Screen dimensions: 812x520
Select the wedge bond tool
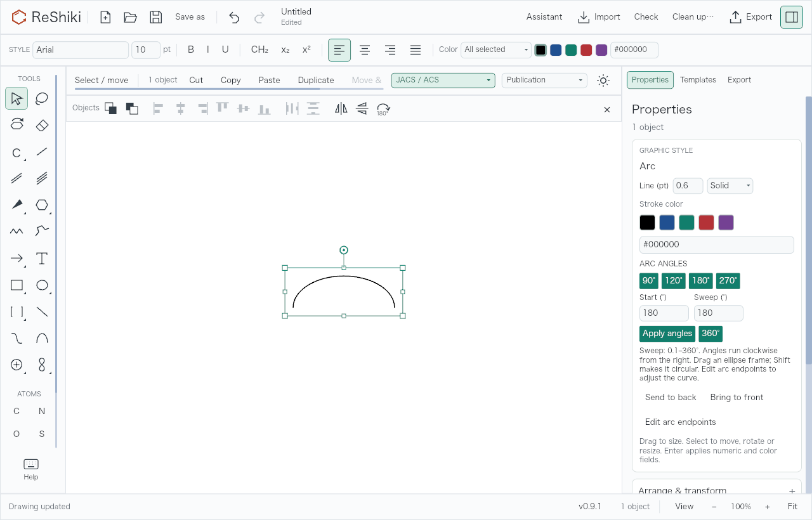(16, 205)
